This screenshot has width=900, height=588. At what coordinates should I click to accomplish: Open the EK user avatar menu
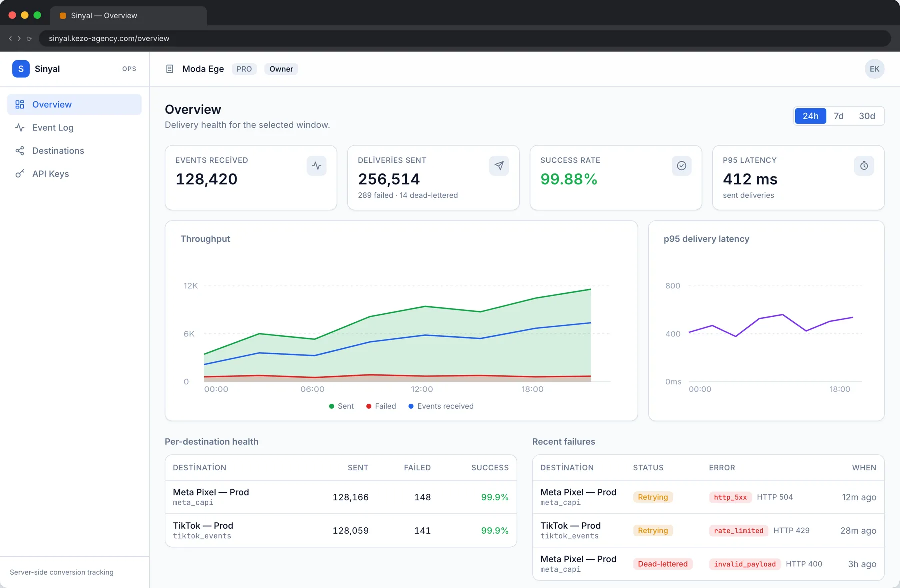(x=875, y=69)
